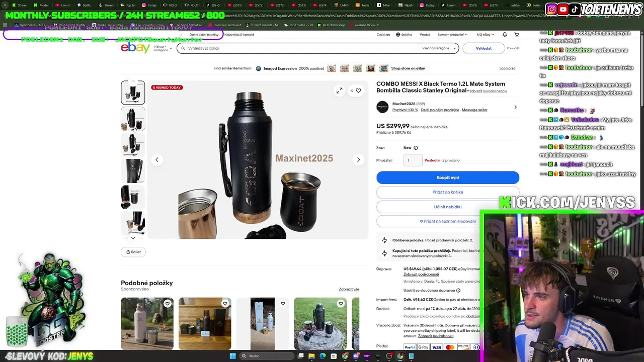Click the Maxinet2025 seller avatar
This screenshot has height=362, width=644.
[x=382, y=107]
